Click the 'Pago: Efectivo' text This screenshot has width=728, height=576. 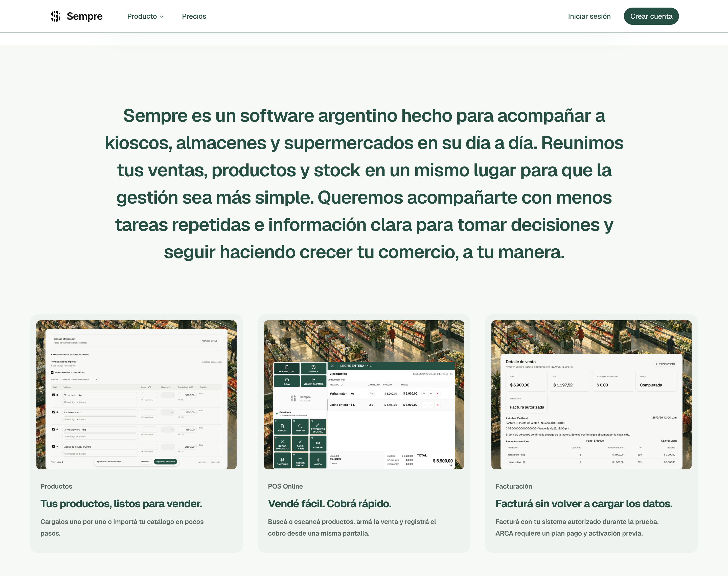[595, 441]
